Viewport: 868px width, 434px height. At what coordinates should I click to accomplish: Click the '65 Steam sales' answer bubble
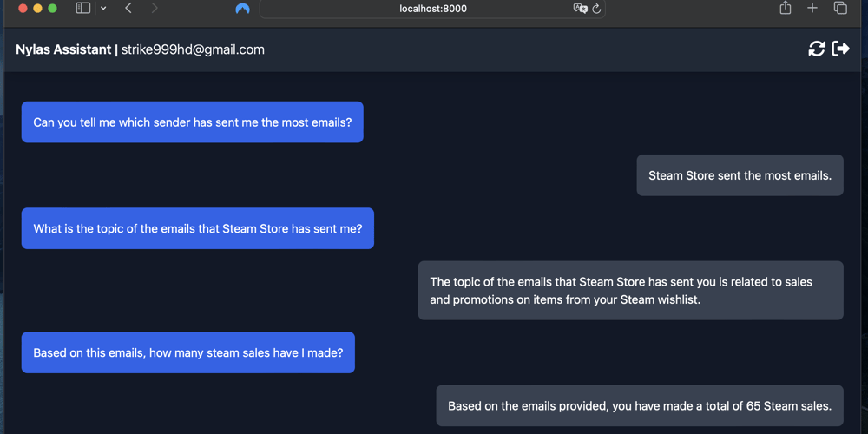(639, 405)
